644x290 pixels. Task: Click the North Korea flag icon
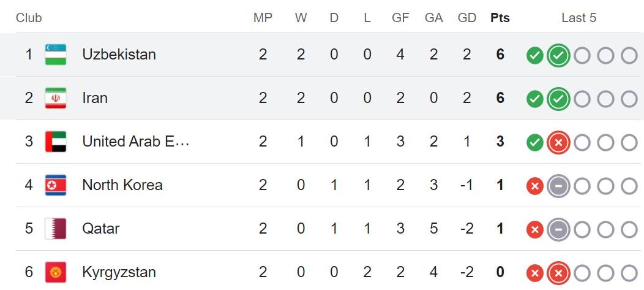point(56,185)
